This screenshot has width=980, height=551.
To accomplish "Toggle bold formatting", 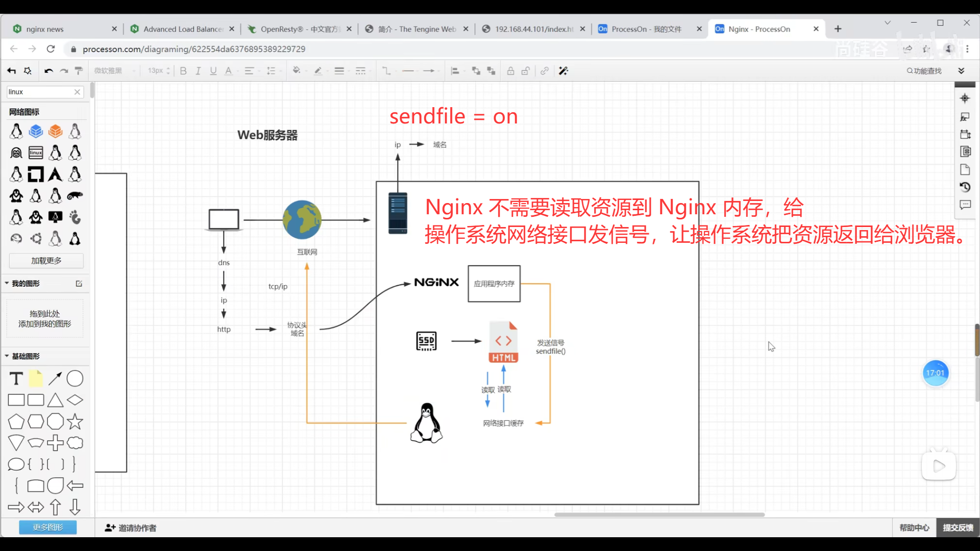I will (x=183, y=71).
